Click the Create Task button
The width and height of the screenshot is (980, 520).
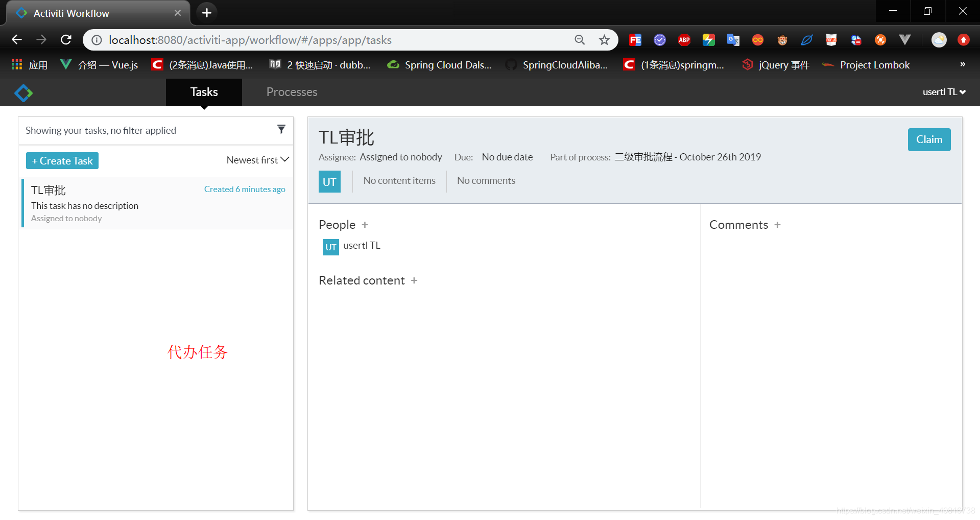pos(62,161)
